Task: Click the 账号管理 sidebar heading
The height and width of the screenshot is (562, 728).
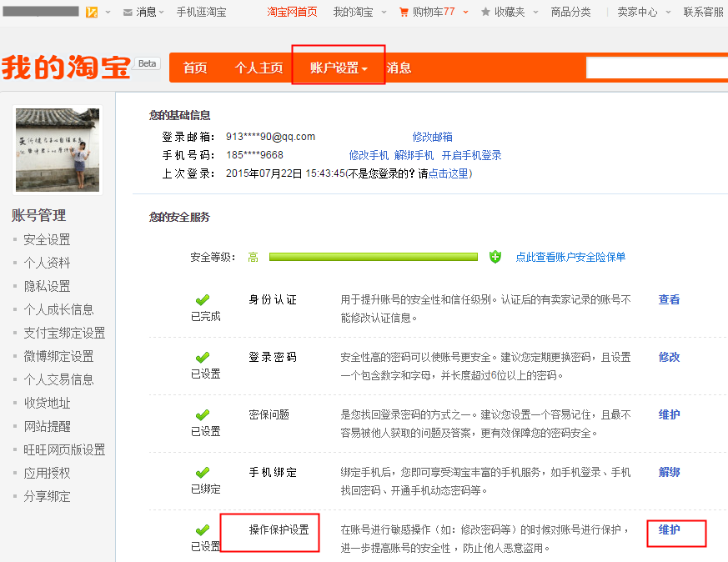Action: (x=38, y=215)
